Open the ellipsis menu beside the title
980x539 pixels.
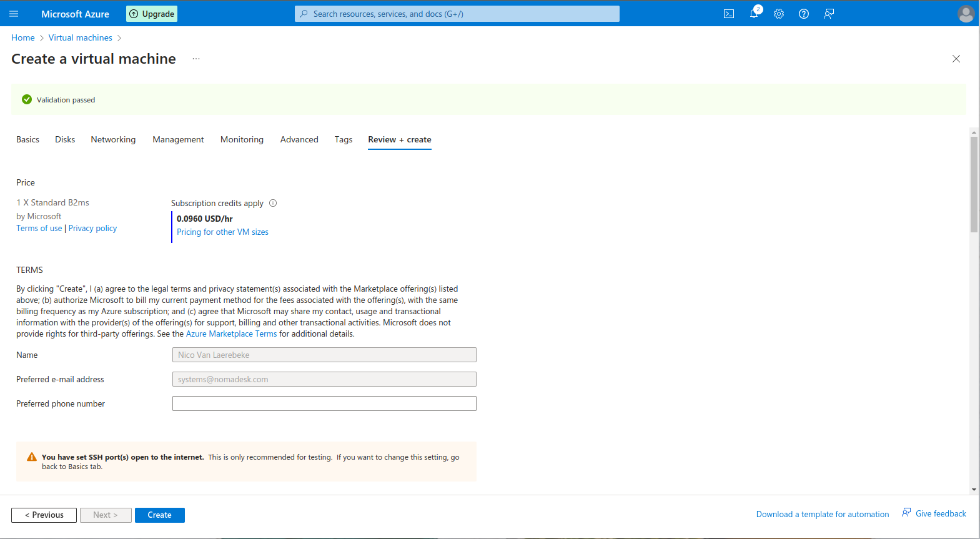[x=196, y=59]
